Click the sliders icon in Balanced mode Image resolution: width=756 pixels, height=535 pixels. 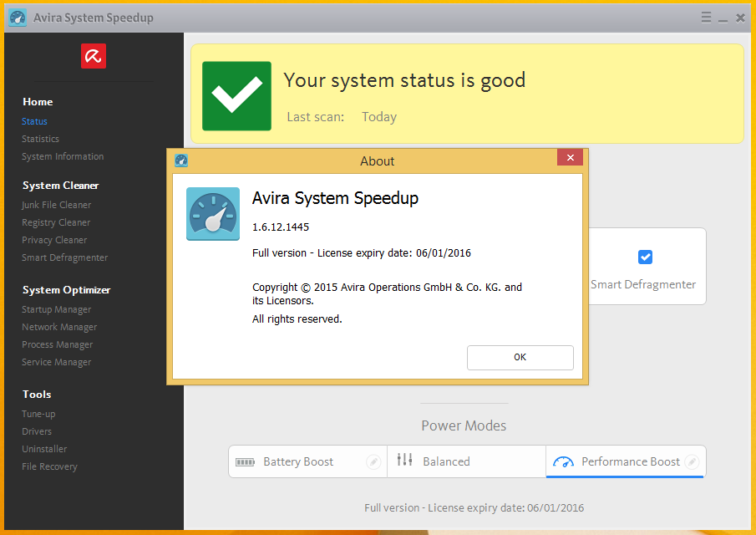pyautogui.click(x=404, y=460)
